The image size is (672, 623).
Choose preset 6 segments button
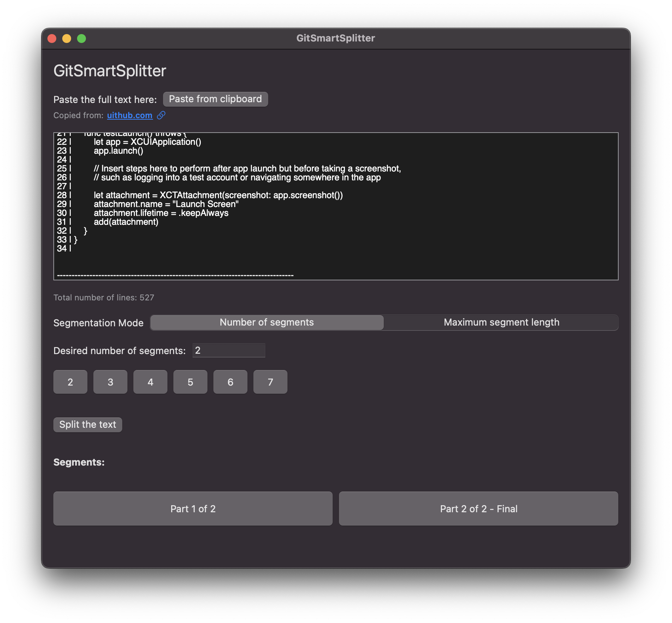pyautogui.click(x=230, y=382)
